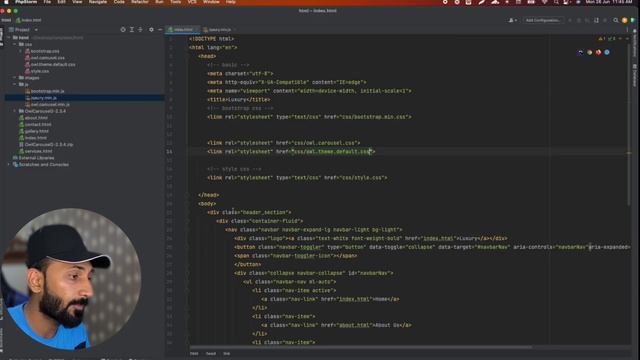Select OwlCarousel2-2.3.4.zip in project tree
640x360 pixels.
point(46,144)
